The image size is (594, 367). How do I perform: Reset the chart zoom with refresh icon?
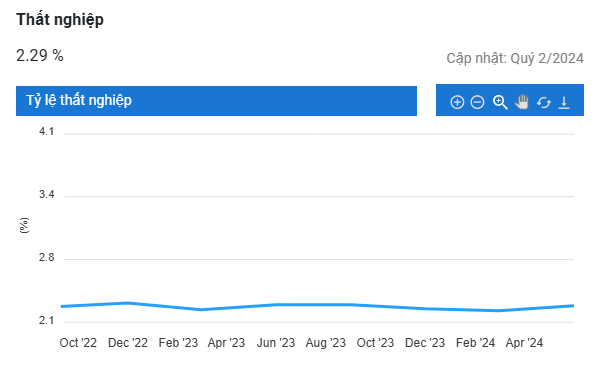tap(544, 102)
